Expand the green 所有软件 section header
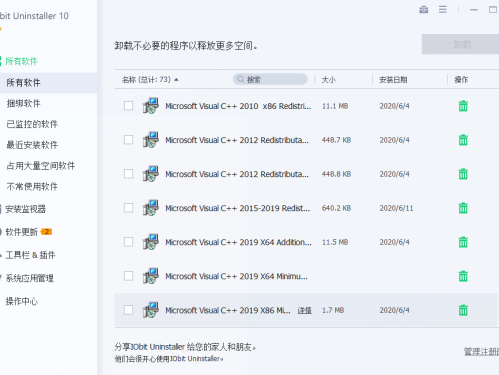 click(21, 61)
